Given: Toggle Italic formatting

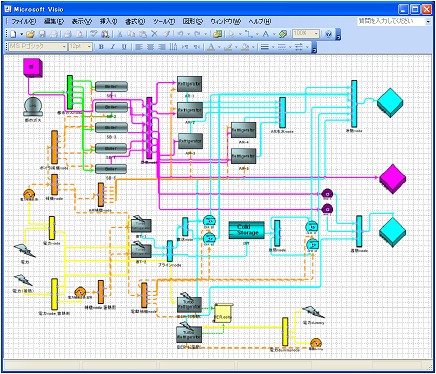Looking at the screenshot, I should pyautogui.click(x=113, y=47).
